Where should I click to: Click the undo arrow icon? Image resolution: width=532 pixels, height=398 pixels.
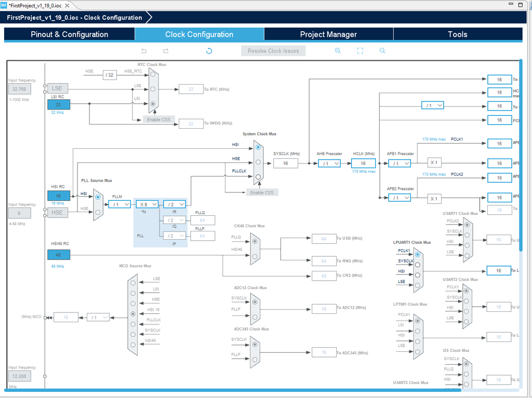pyautogui.click(x=144, y=51)
